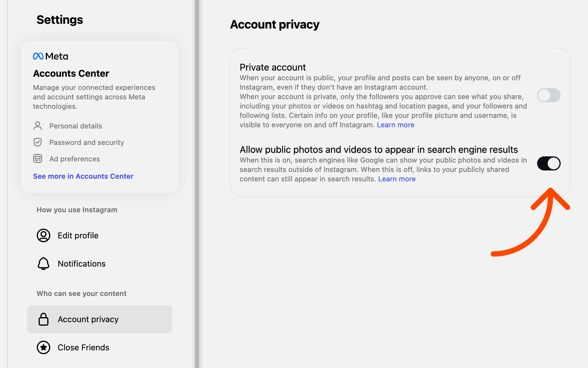Select Account privacy in sidebar
This screenshot has width=588, height=368.
(x=100, y=319)
